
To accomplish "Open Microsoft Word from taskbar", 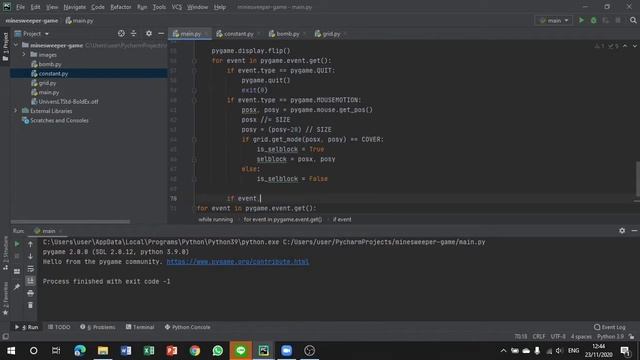I will [x=126, y=351].
